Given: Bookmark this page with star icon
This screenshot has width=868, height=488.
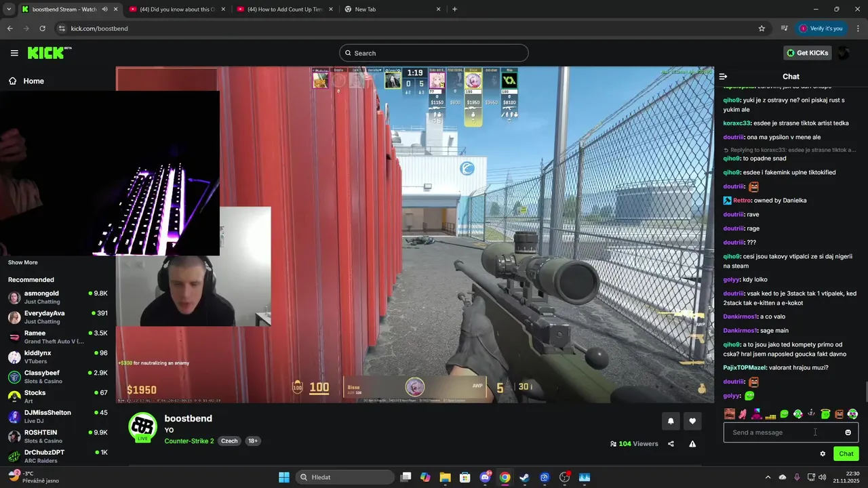Looking at the screenshot, I should click(762, 28).
